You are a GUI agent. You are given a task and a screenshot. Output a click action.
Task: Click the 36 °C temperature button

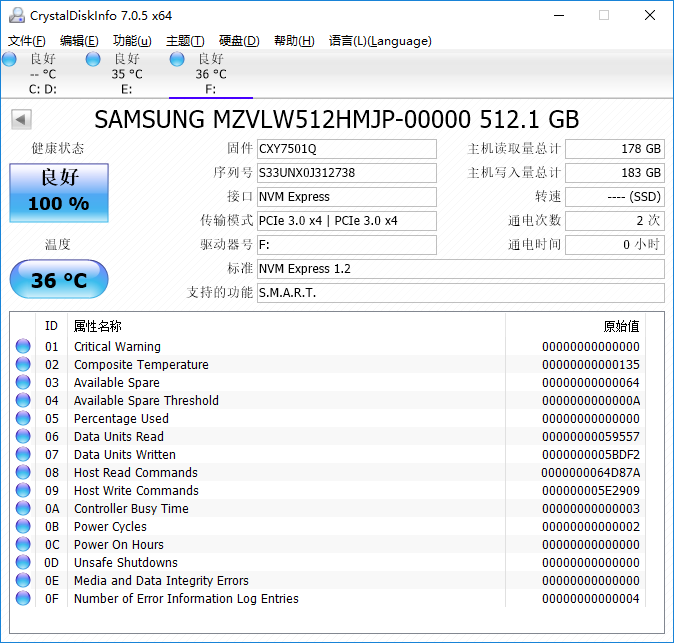click(x=59, y=279)
